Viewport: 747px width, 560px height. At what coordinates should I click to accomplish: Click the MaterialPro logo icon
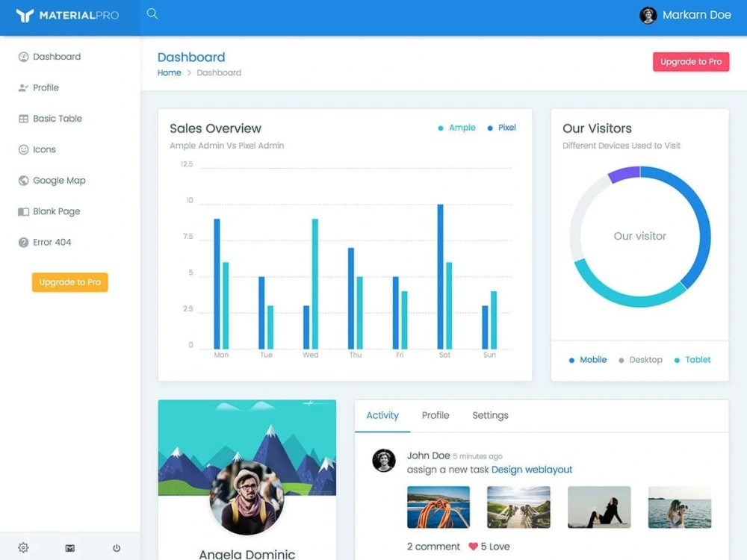(x=25, y=15)
